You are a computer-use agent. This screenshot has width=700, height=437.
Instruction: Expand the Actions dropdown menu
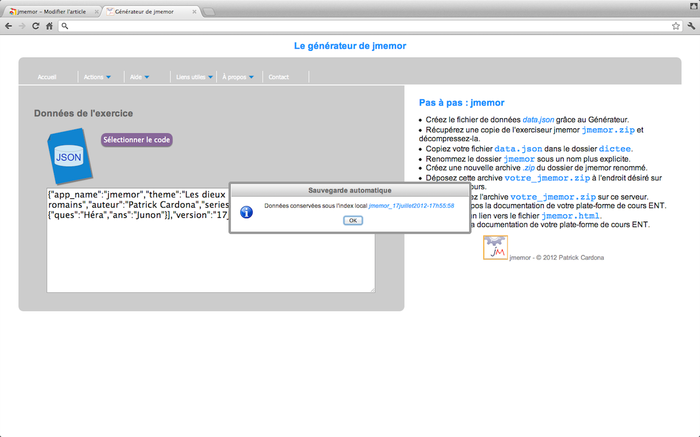click(x=98, y=77)
